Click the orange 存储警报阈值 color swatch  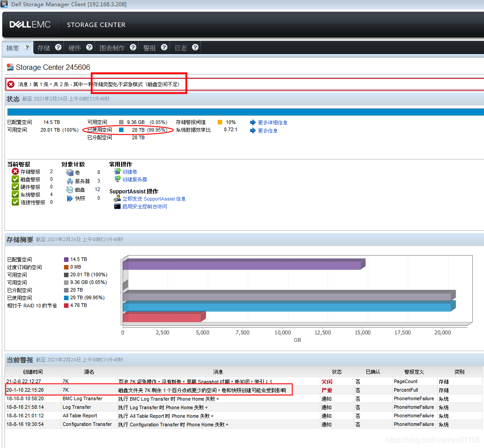click(x=220, y=122)
